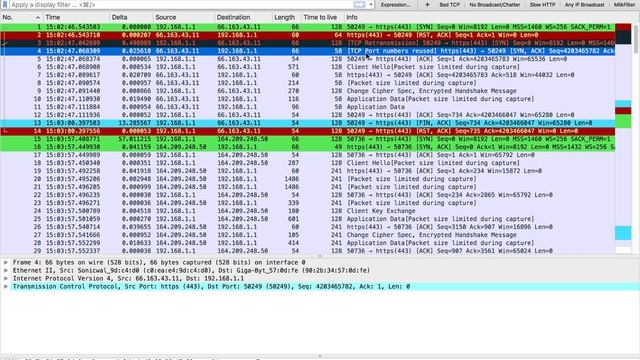The width and height of the screenshot is (640, 360).
Task: Expand the Ethernet II details row
Action: [x=6, y=270]
